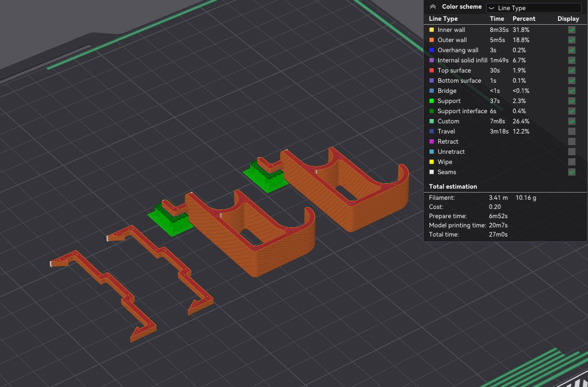Uncheck the Inner wall display checkbox

coord(572,30)
